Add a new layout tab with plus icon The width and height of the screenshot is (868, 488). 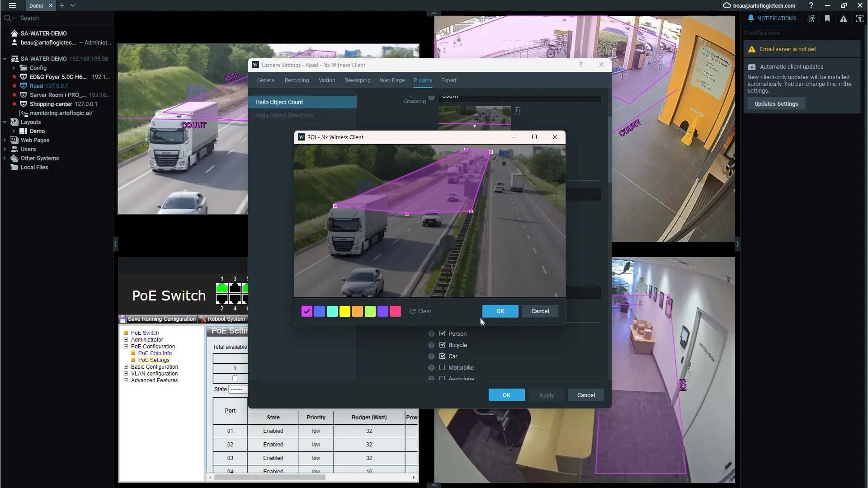[x=62, y=5]
